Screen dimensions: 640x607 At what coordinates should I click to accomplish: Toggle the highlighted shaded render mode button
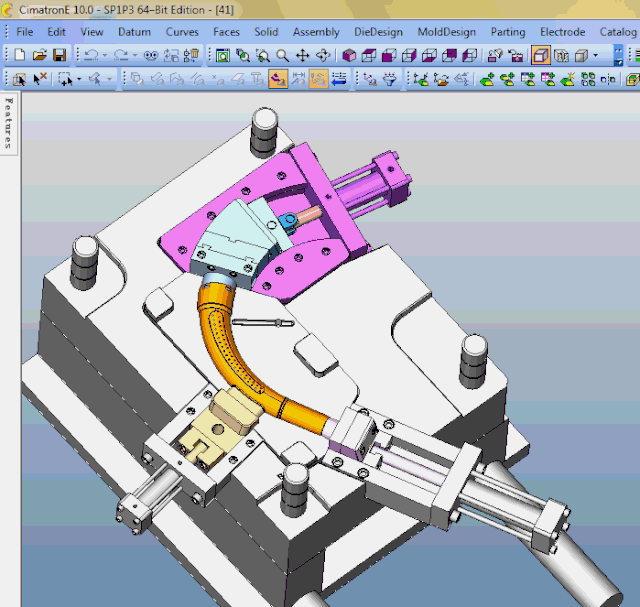pos(541,55)
